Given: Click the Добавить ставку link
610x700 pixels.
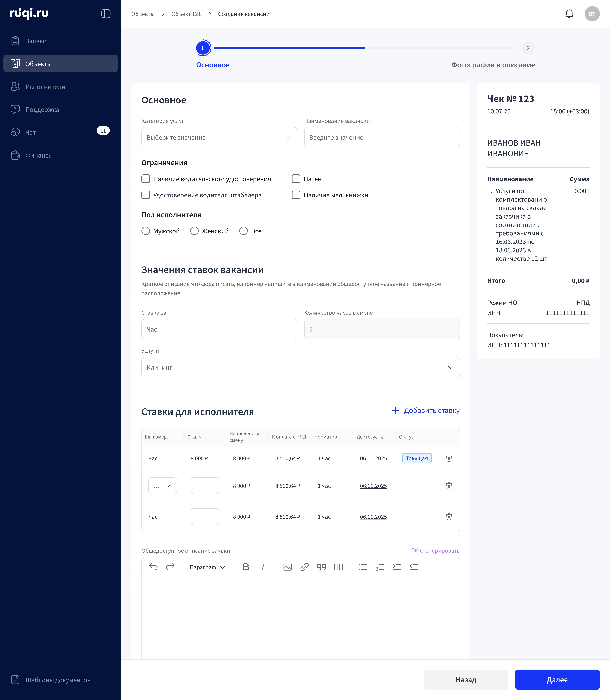Looking at the screenshot, I should tap(425, 411).
